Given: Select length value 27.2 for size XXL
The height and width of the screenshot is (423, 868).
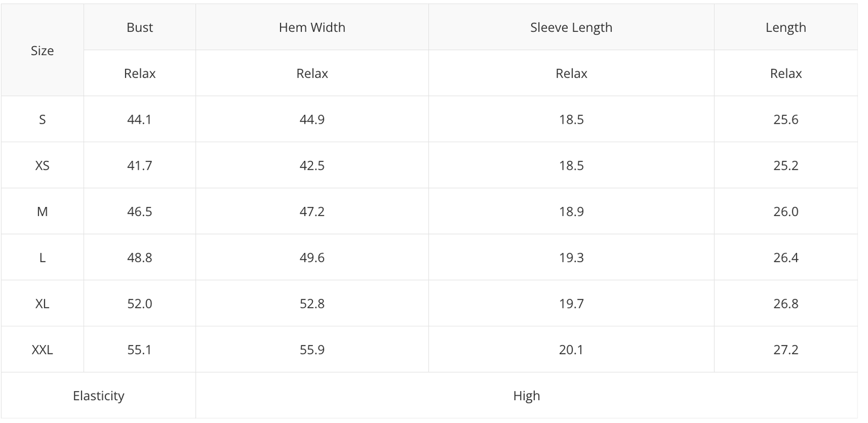Looking at the screenshot, I should 785,350.
